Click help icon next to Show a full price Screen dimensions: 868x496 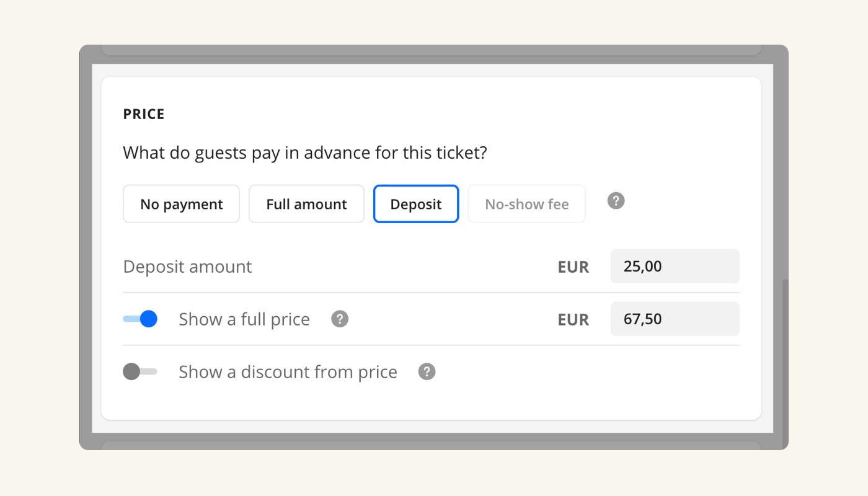point(340,319)
